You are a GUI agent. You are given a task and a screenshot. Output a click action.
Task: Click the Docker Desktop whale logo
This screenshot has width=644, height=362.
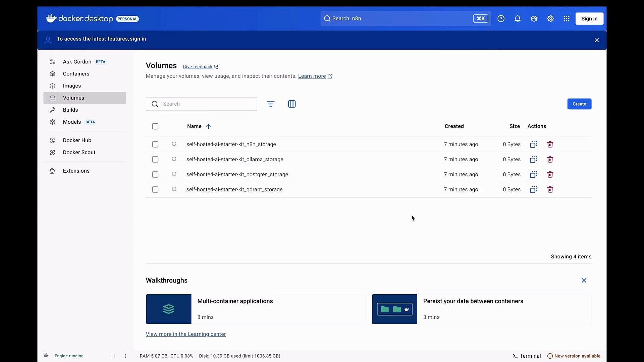tap(51, 18)
